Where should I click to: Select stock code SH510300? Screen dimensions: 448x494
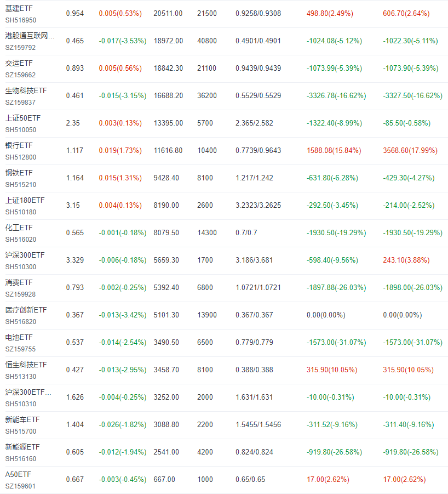(21, 267)
